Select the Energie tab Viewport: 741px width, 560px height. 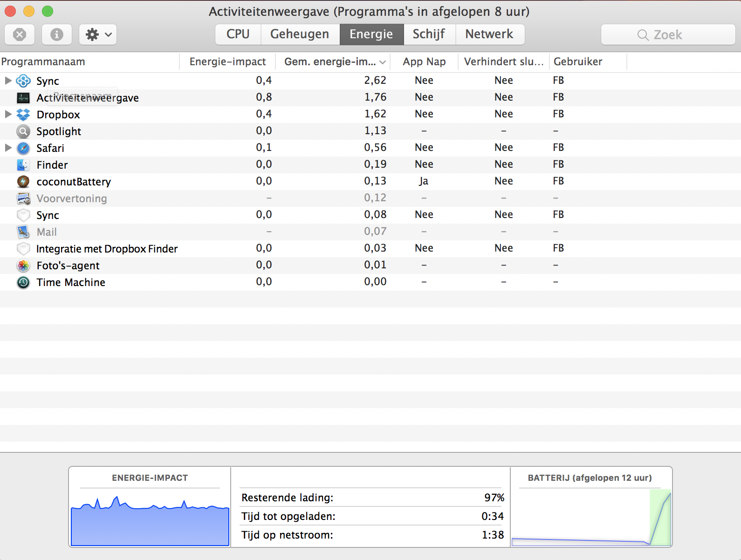(371, 34)
